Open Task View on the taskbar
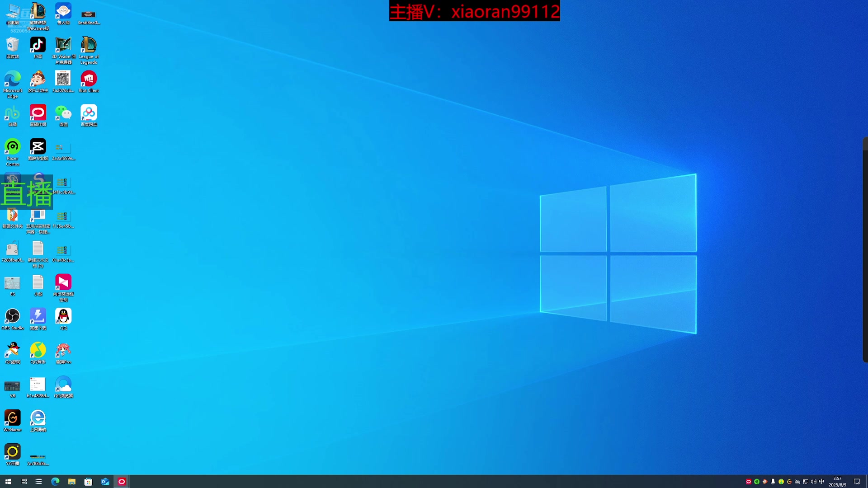 [24, 482]
